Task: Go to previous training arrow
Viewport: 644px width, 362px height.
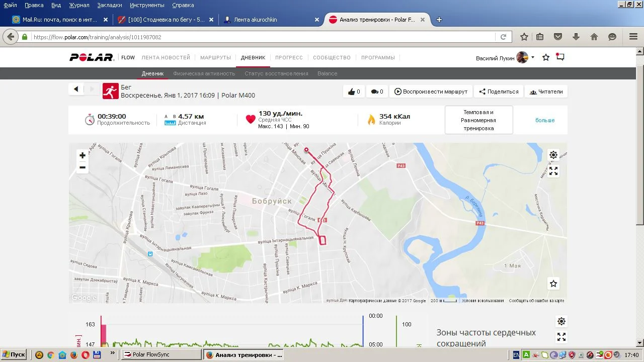Action: (76, 89)
